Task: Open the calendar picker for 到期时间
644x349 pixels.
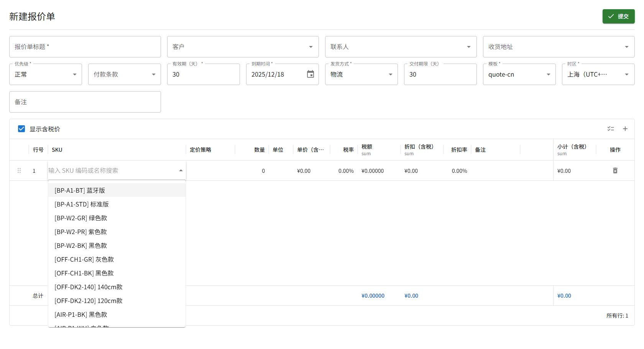Action: click(310, 74)
